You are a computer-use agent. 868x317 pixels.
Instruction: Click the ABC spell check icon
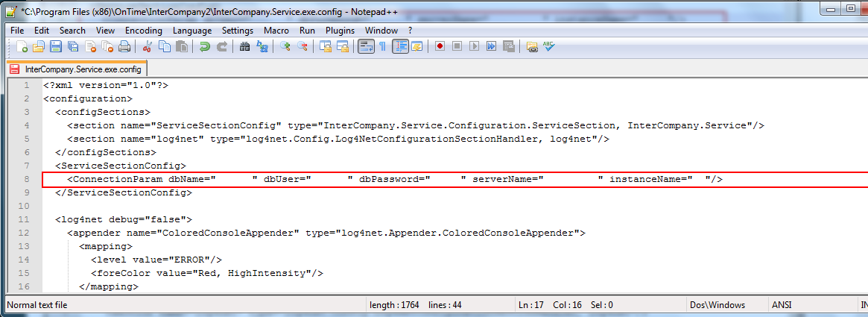[x=548, y=47]
